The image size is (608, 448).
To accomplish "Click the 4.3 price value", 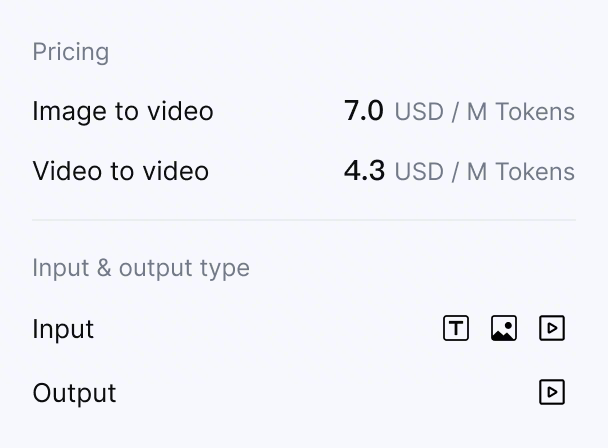I will click(364, 171).
